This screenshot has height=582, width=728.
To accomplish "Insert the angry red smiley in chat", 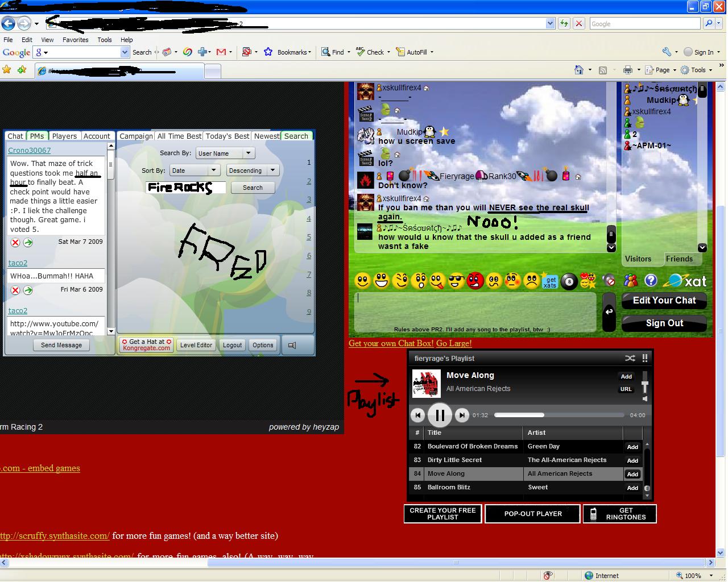I will pyautogui.click(x=475, y=281).
